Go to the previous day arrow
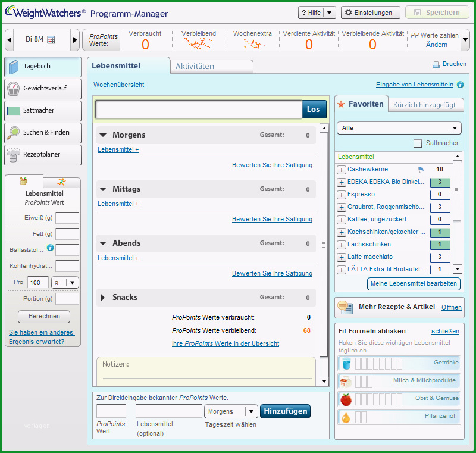Screen dimensions: 476x453 10,39
